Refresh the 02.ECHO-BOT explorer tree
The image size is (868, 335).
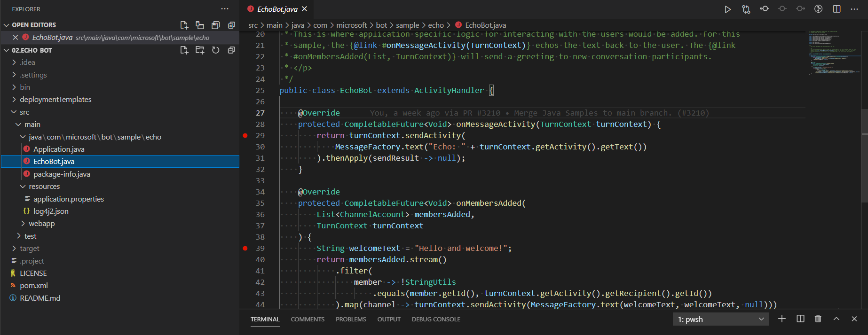click(215, 50)
